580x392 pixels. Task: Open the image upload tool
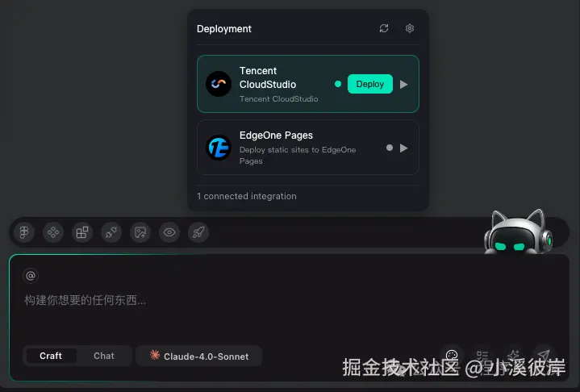140,232
